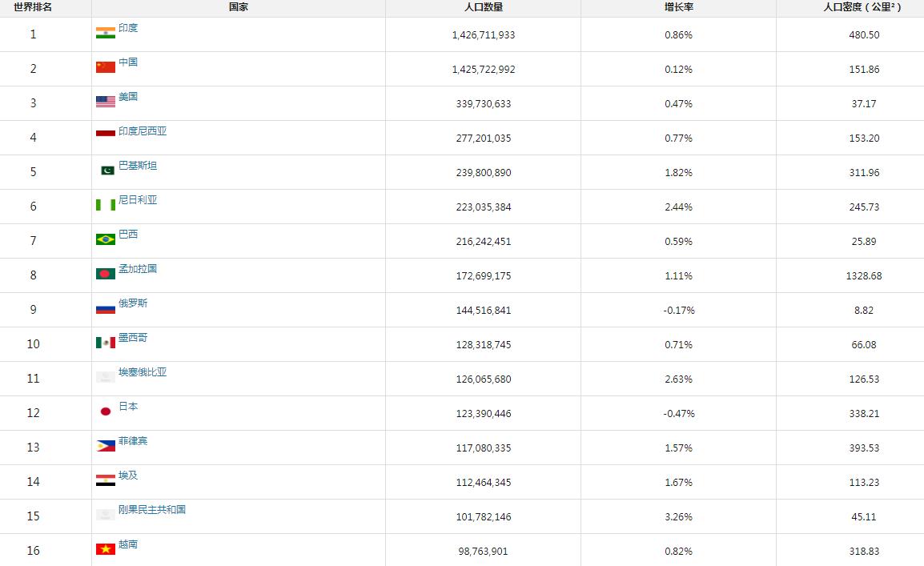Click the India flag icon
Image resolution: width=924 pixels, height=566 pixels.
(105, 33)
